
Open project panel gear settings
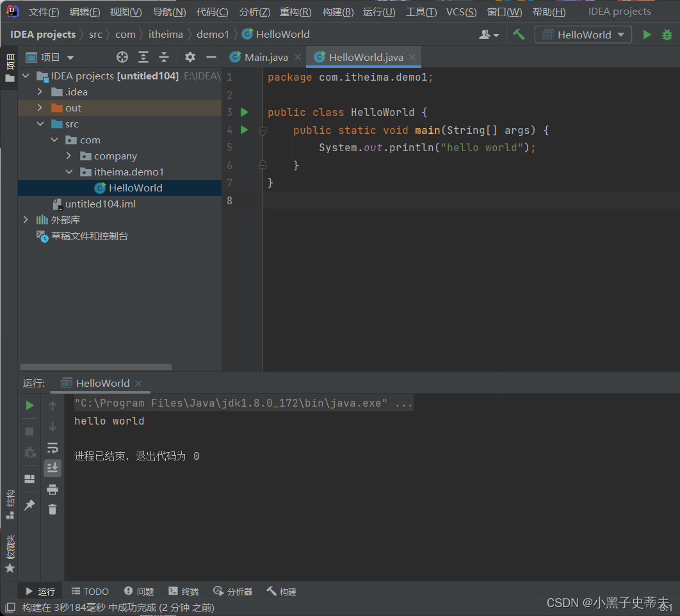pyautogui.click(x=190, y=57)
